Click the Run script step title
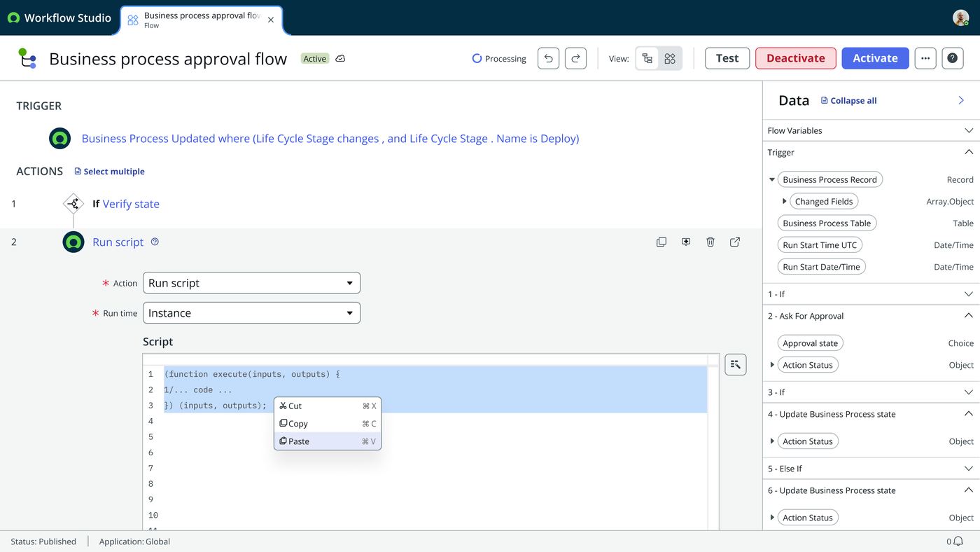Viewport: 980px width, 552px height. coord(118,242)
